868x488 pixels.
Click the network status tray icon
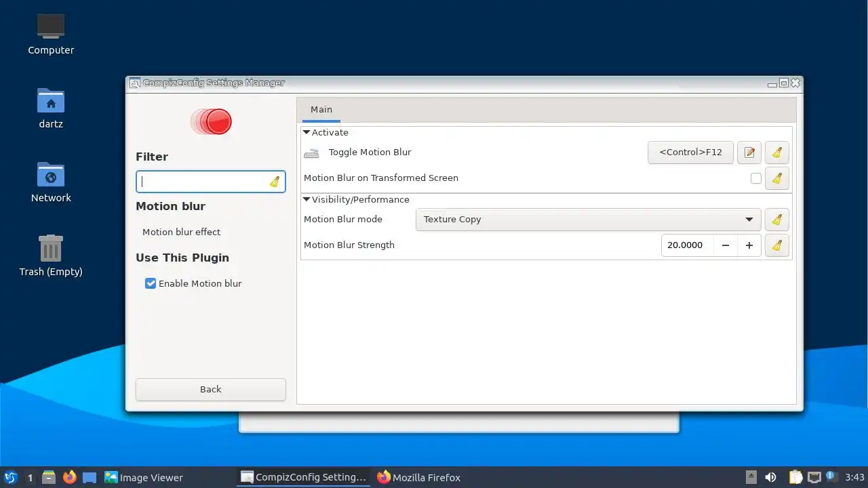[814, 477]
